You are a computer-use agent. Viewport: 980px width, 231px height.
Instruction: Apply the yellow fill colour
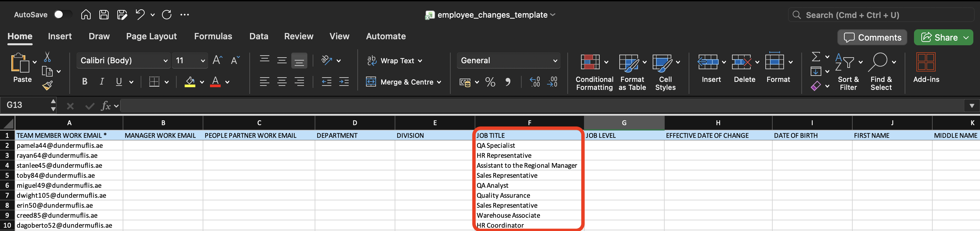190,82
